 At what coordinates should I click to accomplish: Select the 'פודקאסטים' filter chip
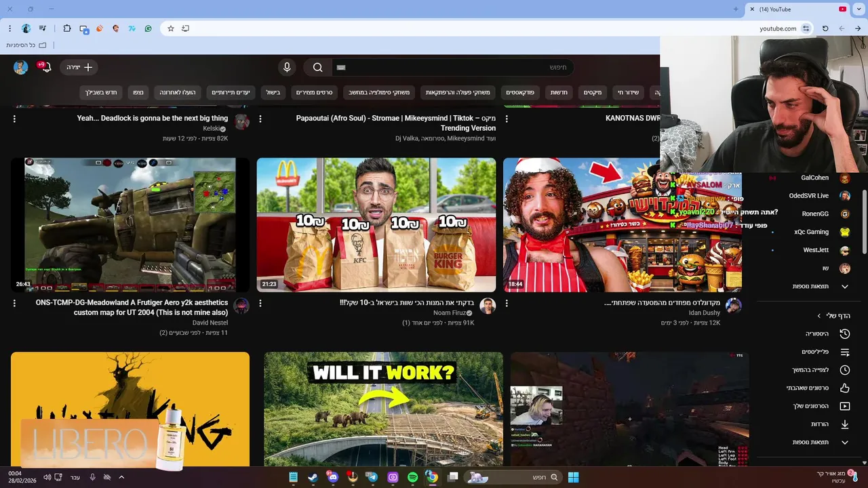coord(520,92)
